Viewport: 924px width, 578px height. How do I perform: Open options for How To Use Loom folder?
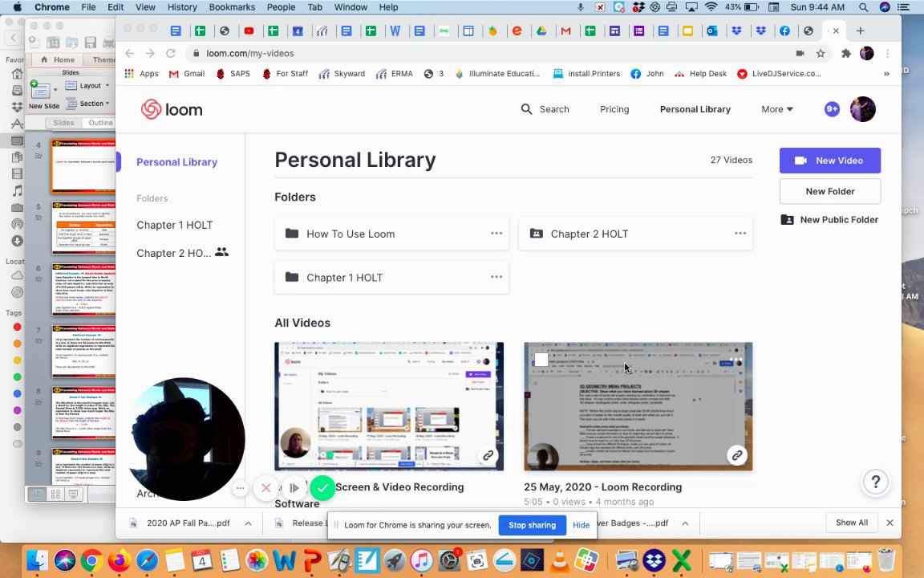496,234
